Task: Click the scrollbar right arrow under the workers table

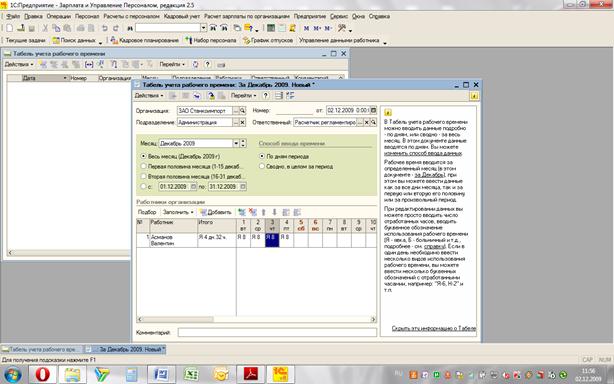Action: click(373, 319)
